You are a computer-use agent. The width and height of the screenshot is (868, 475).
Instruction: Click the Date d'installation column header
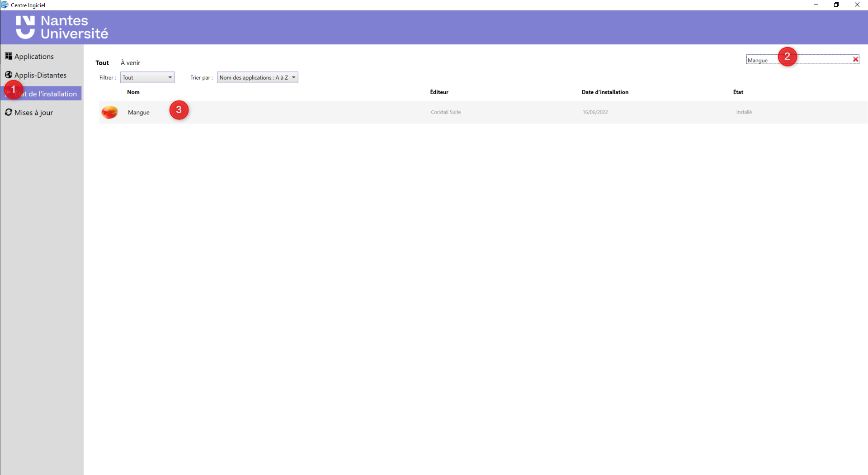tap(605, 92)
